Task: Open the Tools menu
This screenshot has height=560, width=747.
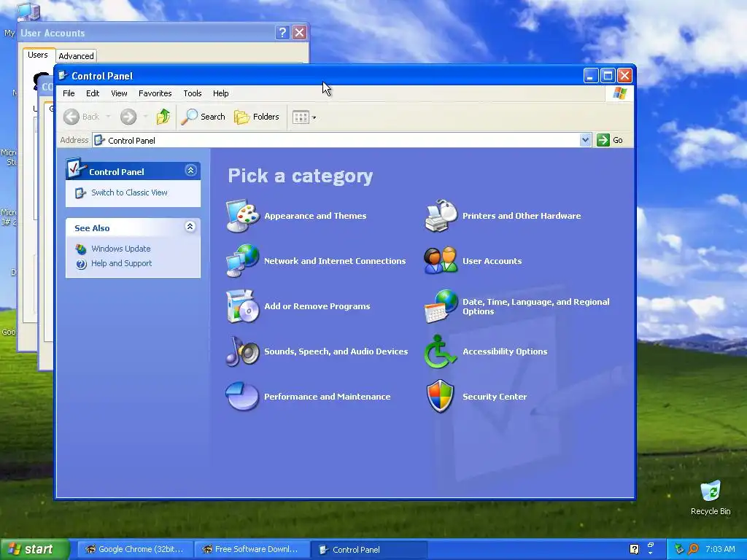Action: pos(193,93)
